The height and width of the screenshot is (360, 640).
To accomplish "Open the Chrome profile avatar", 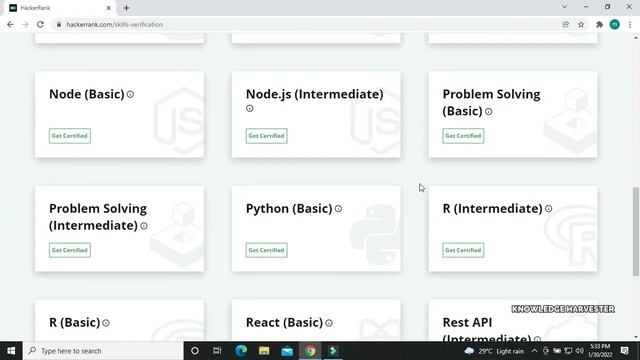I will tap(614, 24).
